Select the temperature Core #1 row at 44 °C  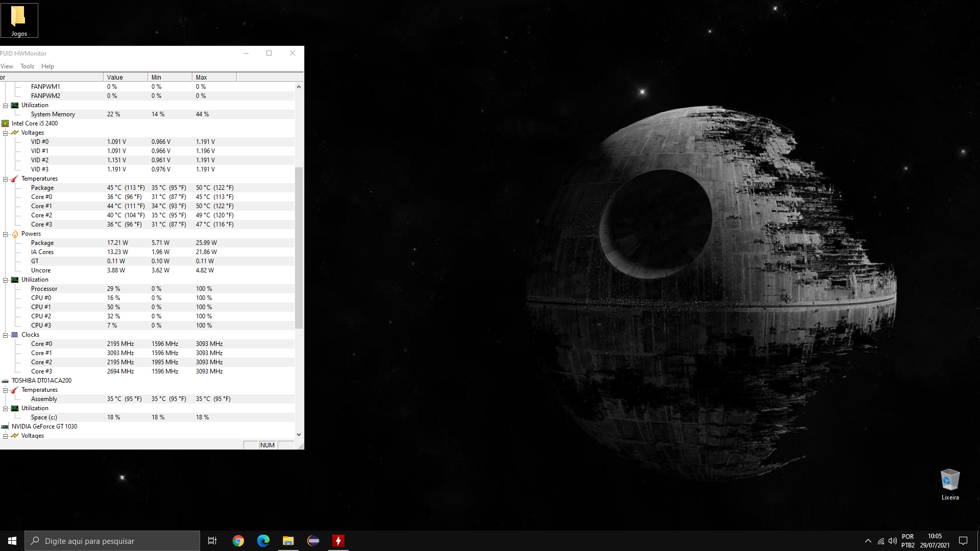(x=147, y=206)
